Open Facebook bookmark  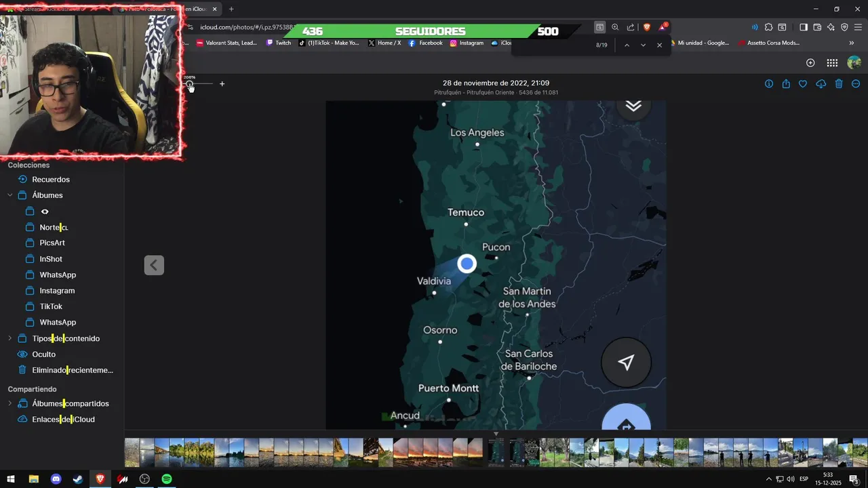pos(425,43)
